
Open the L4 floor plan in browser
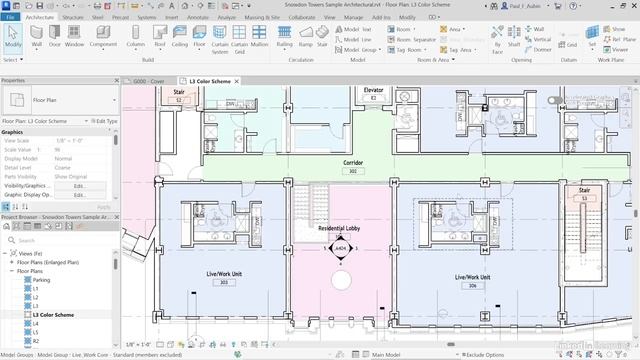click(36, 324)
